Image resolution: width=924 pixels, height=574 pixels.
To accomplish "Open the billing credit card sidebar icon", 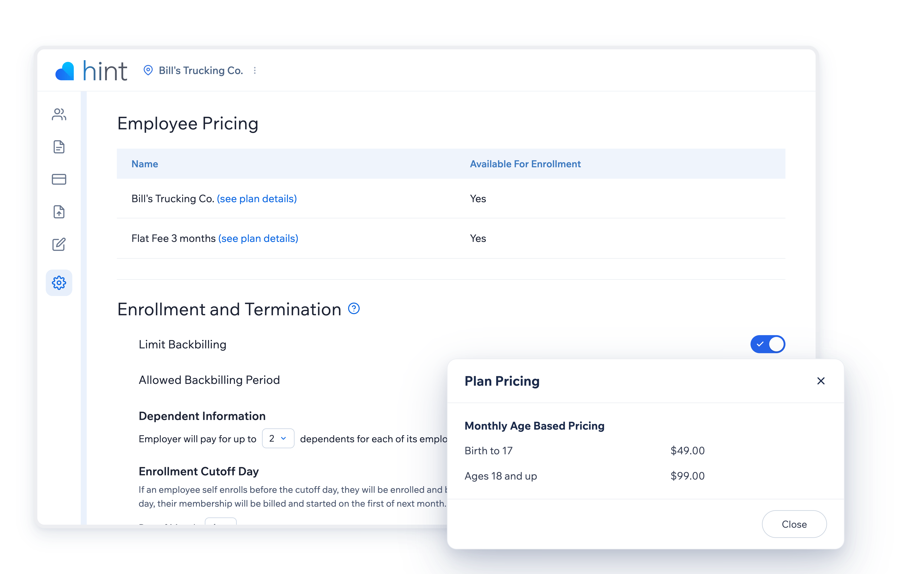I will point(59,179).
